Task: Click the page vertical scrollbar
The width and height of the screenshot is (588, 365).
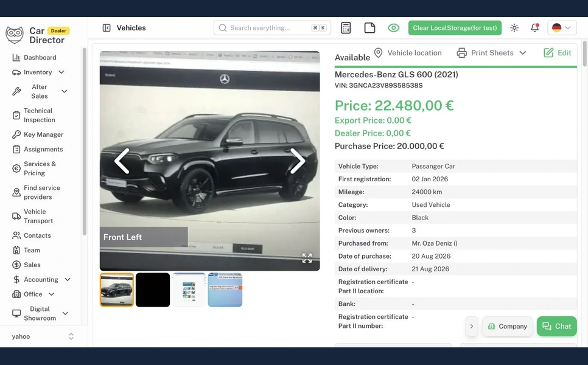Action: point(584,54)
